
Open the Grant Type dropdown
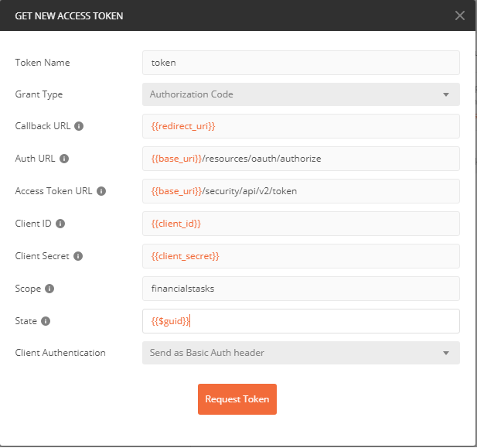pyautogui.click(x=301, y=94)
